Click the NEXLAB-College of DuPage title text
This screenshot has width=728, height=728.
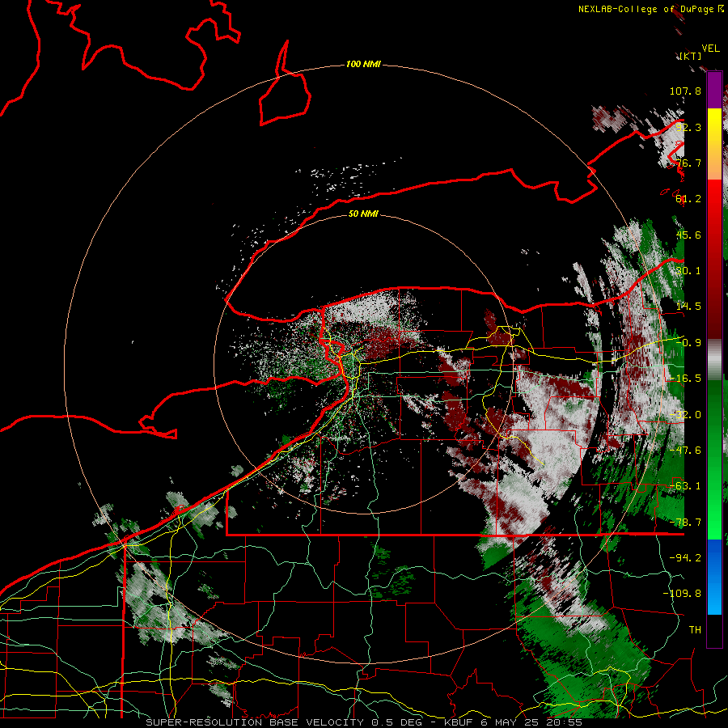650,9
